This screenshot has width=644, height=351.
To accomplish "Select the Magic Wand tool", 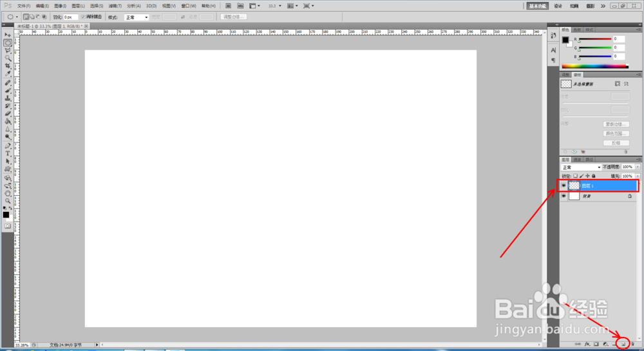I will click(7, 59).
